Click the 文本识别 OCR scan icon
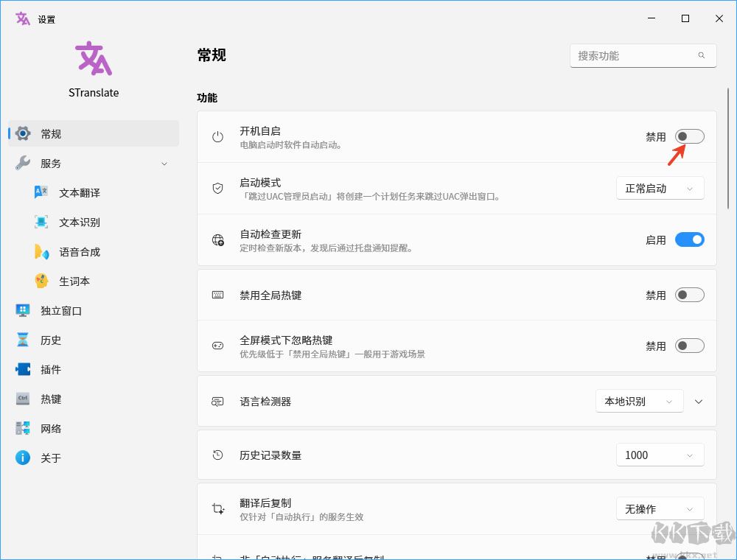 41,222
